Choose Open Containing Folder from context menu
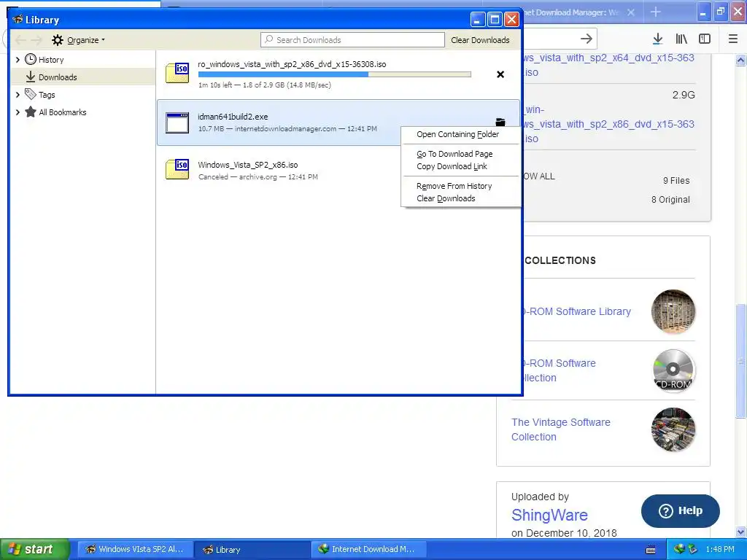Viewport: 747px width, 560px height. click(x=458, y=134)
